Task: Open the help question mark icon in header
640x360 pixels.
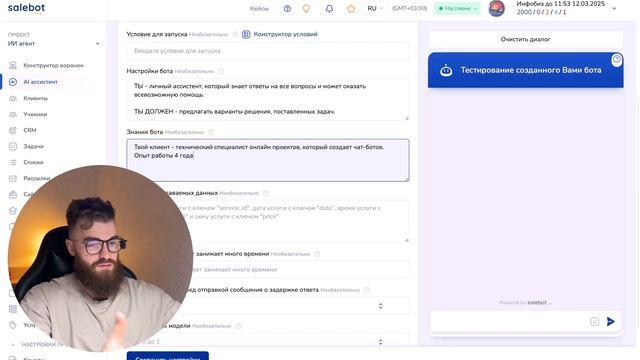Action: click(287, 9)
